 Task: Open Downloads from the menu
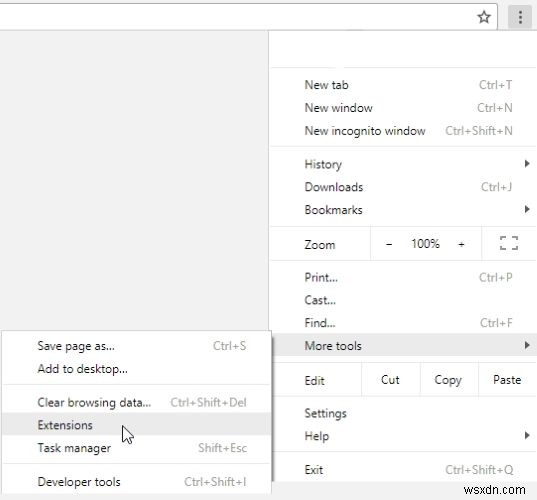click(404, 187)
